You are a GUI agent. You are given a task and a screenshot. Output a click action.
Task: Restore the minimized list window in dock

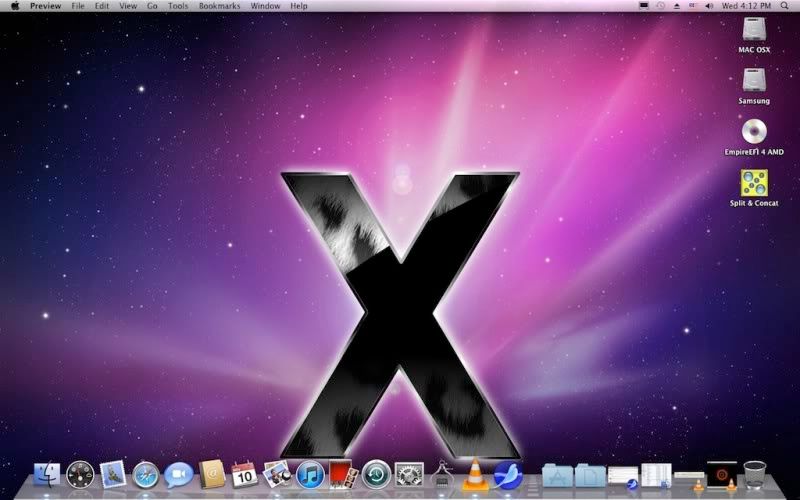[x=656, y=476]
